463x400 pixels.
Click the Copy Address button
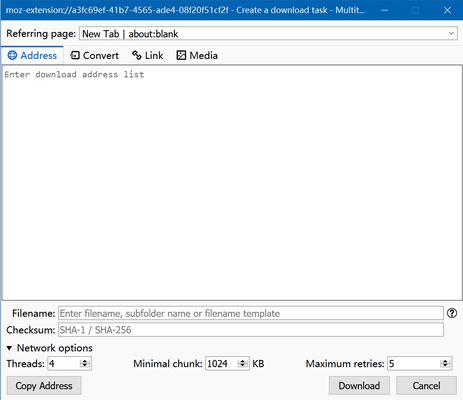click(x=44, y=386)
